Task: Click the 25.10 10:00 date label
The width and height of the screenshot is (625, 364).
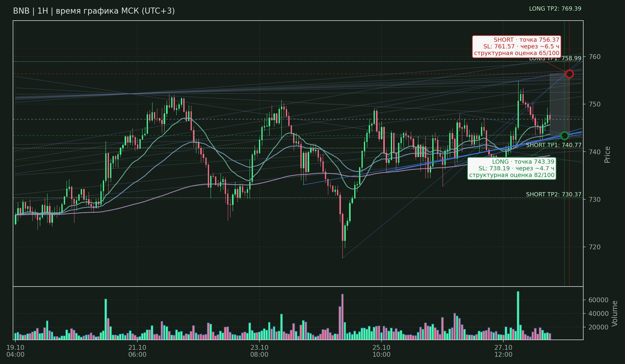Action: pos(381,351)
